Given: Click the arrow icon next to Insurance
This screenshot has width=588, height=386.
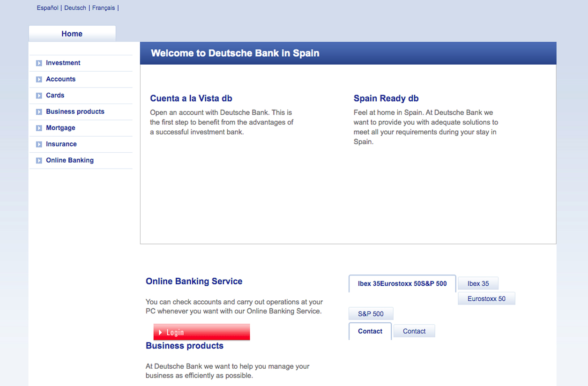Looking at the screenshot, I should coord(39,144).
